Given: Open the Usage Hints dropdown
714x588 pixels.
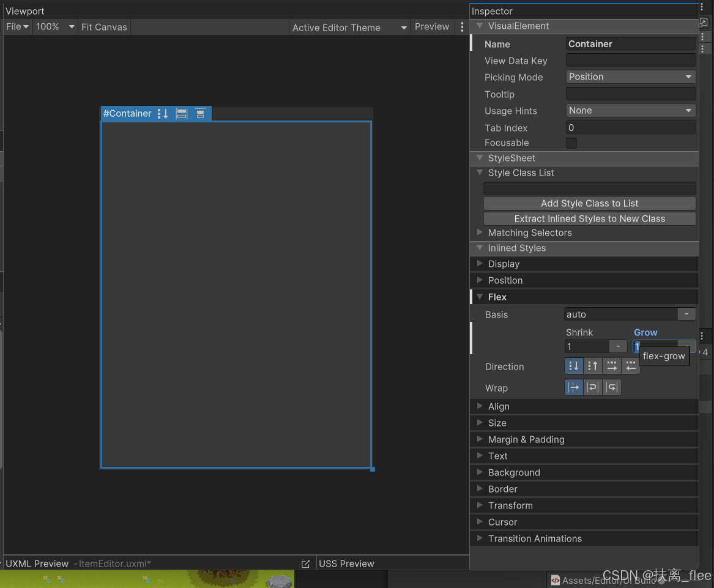Looking at the screenshot, I should click(630, 110).
